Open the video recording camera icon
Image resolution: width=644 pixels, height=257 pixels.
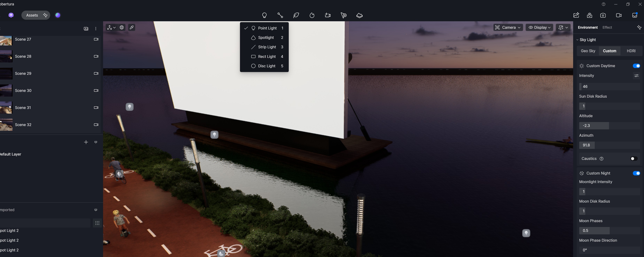[x=619, y=15]
